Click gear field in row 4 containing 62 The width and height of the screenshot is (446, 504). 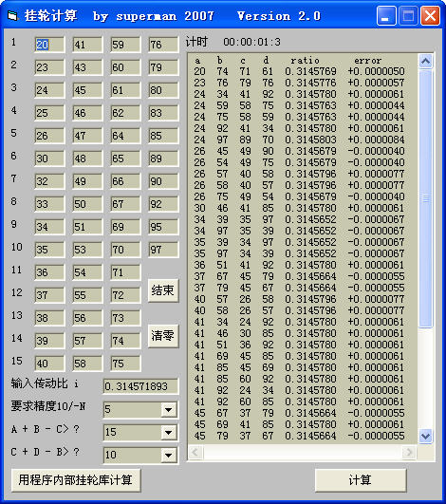pos(125,113)
